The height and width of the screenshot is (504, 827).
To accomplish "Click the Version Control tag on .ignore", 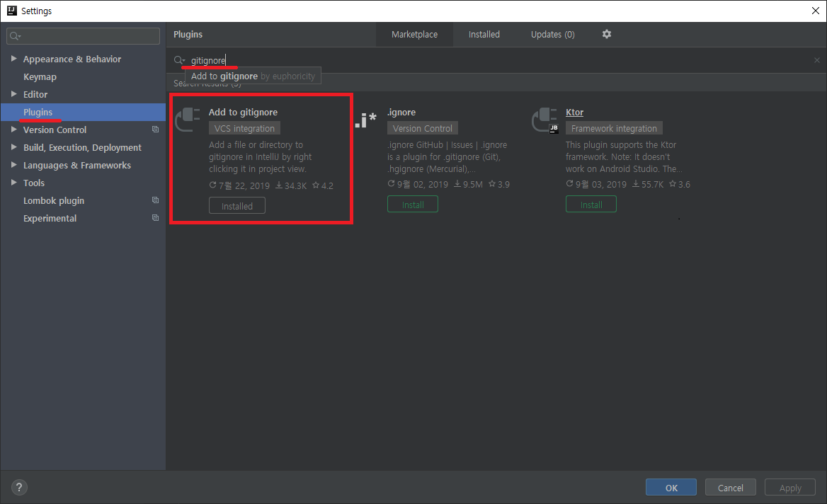I will [x=423, y=128].
